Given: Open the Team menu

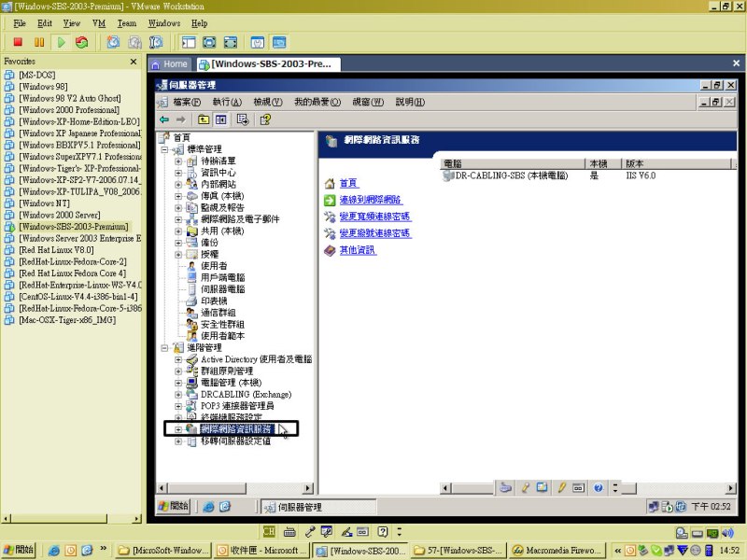Looking at the screenshot, I should pyautogui.click(x=127, y=23).
